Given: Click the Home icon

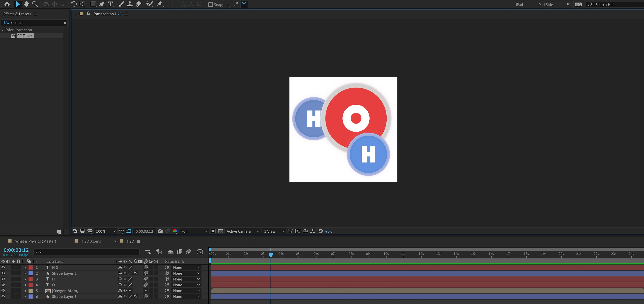Looking at the screenshot, I should tap(7, 4).
